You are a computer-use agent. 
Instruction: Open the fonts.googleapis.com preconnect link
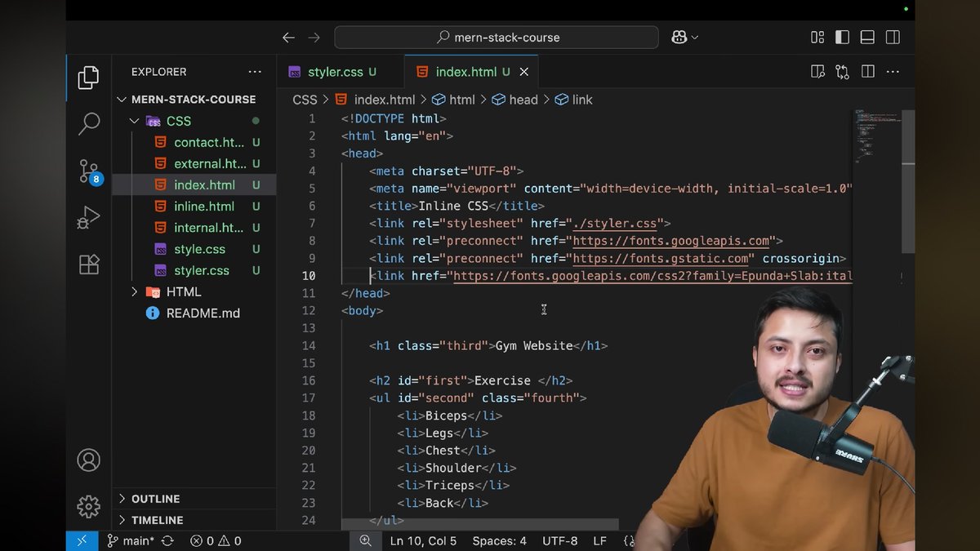[x=671, y=241]
